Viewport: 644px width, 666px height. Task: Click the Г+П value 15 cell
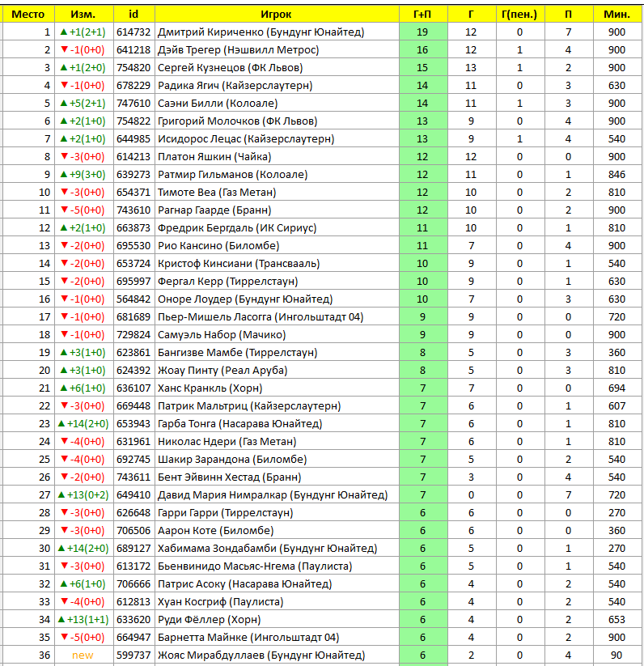coord(423,68)
